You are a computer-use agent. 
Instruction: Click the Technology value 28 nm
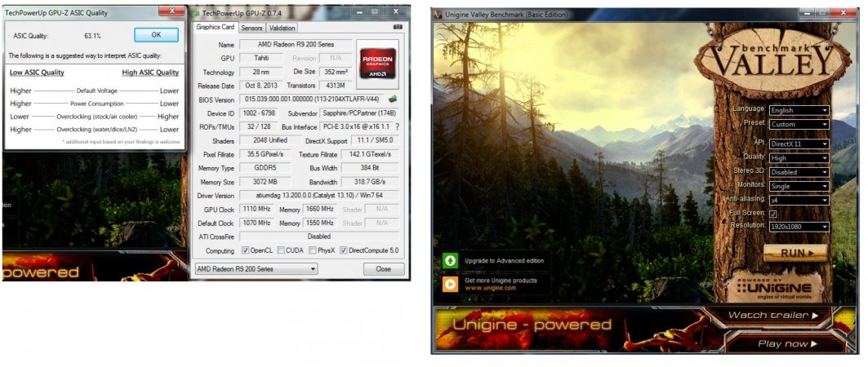pyautogui.click(x=260, y=72)
